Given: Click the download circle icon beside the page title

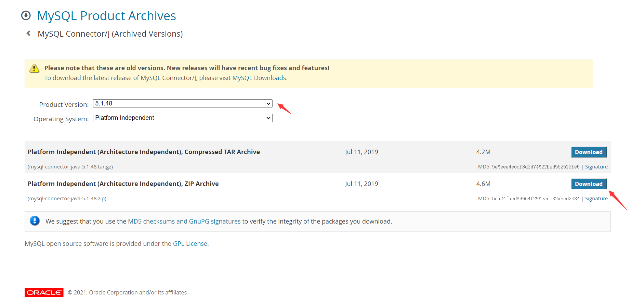Looking at the screenshot, I should [x=26, y=15].
